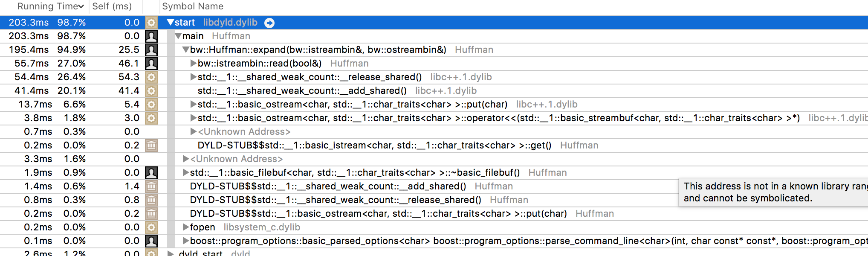This screenshot has width=868, height=256.
Task: Click the 54.3 self time value
Action: (x=129, y=77)
